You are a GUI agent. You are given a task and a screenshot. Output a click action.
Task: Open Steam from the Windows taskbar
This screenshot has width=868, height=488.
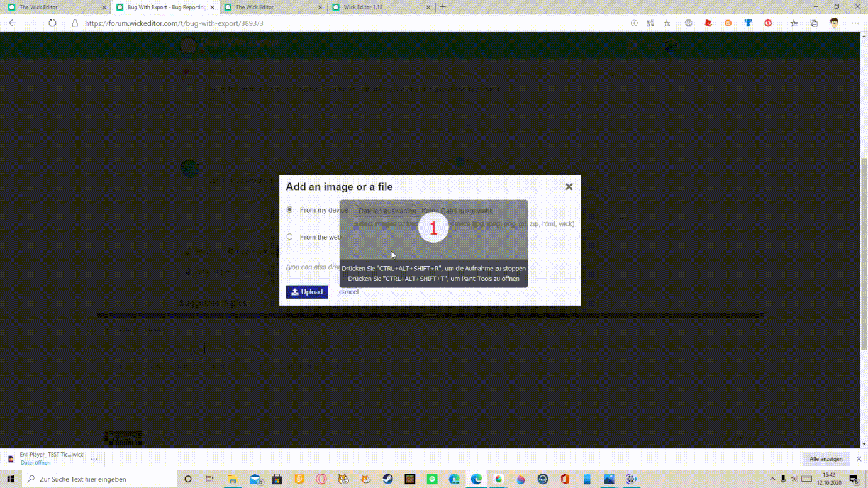[x=388, y=479]
